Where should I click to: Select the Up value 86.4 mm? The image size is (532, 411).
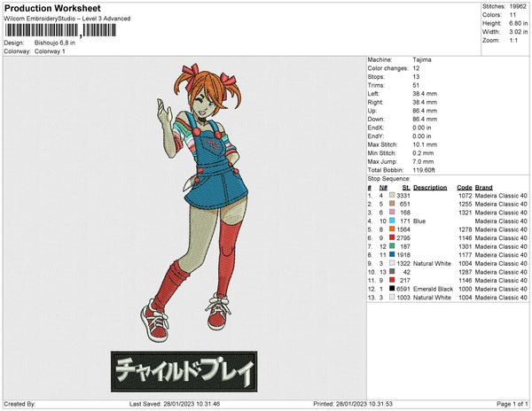click(x=425, y=111)
